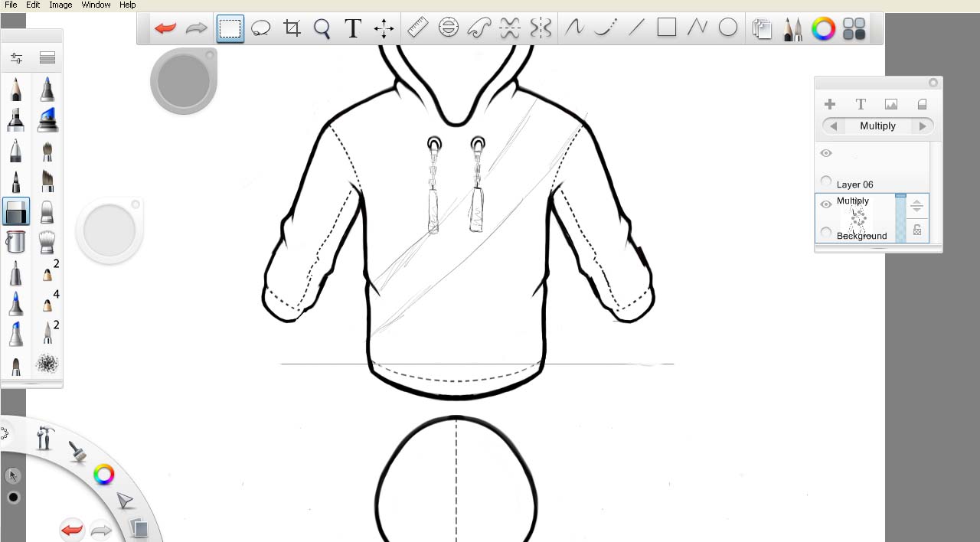
Task: Select the Ballpoint Pen brush
Action: point(16,151)
